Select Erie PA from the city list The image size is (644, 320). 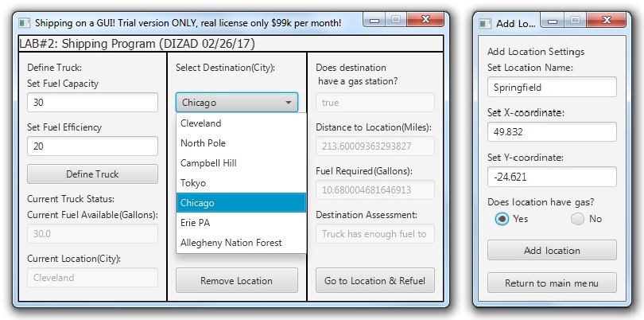click(241, 223)
